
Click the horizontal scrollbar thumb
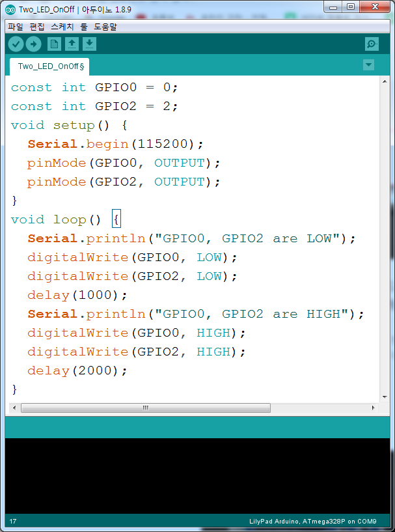146,408
